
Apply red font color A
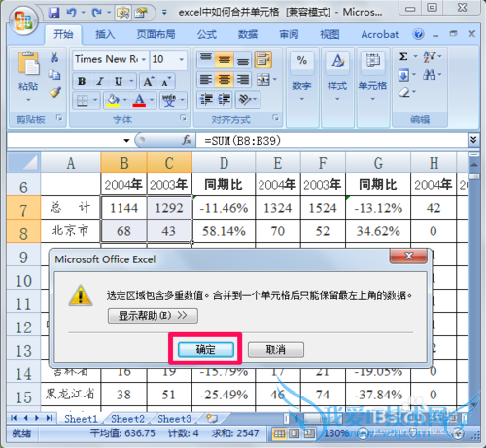point(139,100)
